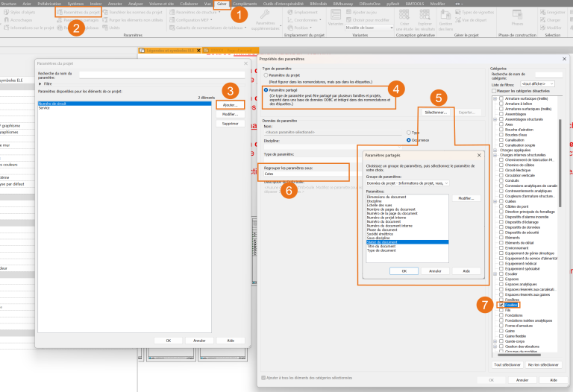Click the Ajouter... button
573x392 pixels.
coord(231,105)
